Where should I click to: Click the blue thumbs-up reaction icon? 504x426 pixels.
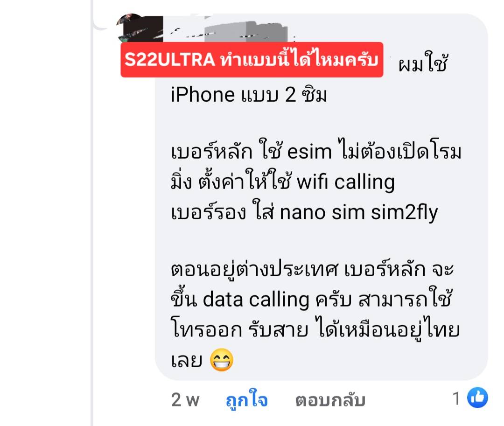coord(477,398)
